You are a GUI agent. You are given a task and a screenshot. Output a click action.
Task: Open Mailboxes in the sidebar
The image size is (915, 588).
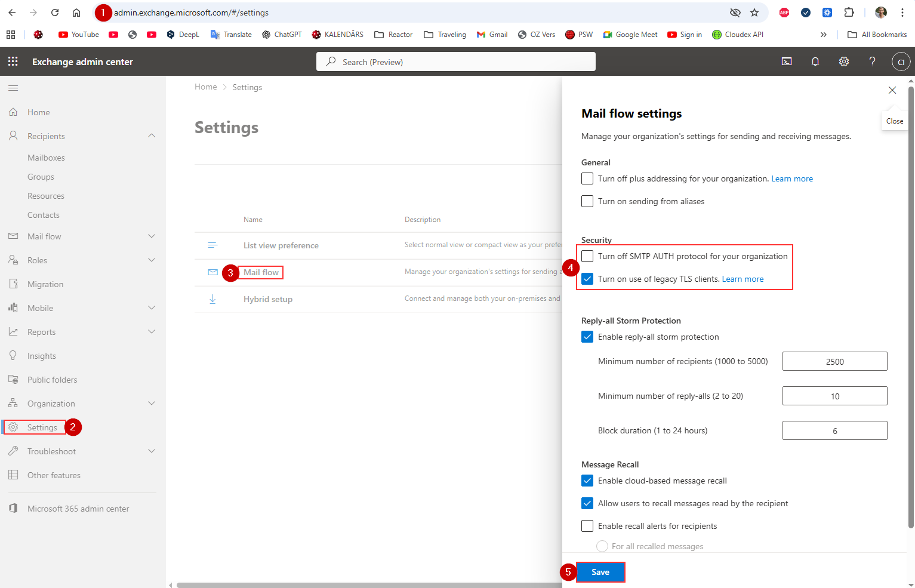click(46, 158)
